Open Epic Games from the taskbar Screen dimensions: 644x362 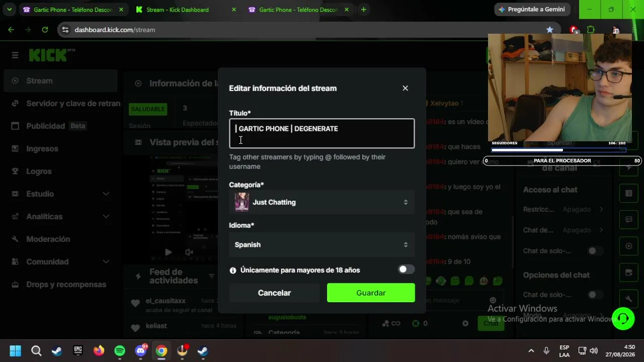click(x=78, y=350)
